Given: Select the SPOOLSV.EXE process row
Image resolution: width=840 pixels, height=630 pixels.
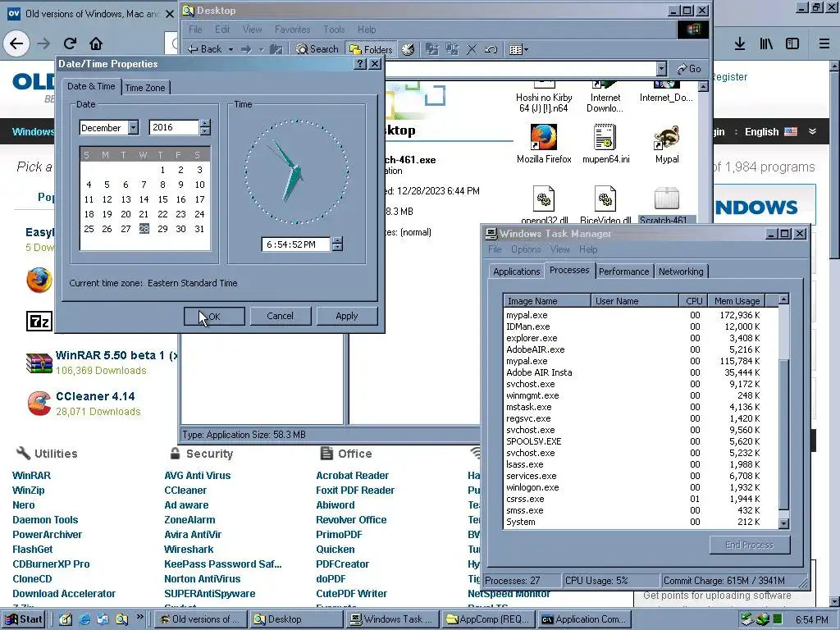Looking at the screenshot, I should click(x=640, y=441).
